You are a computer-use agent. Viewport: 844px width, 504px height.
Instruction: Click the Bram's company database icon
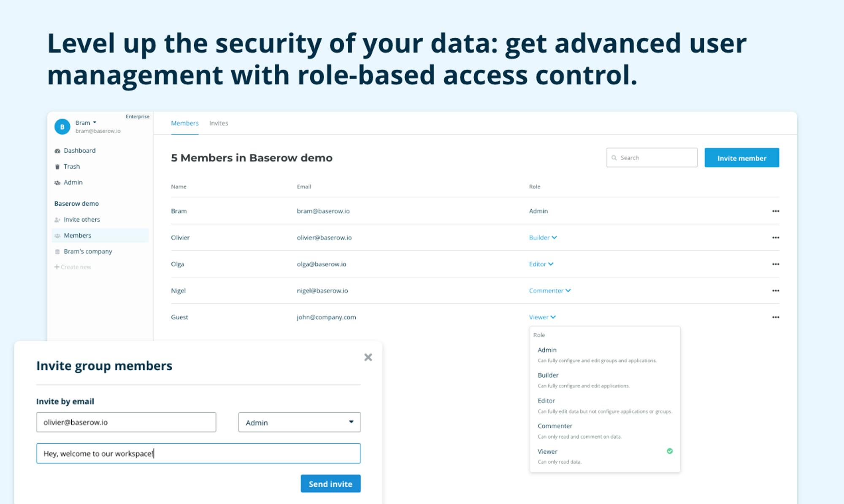[57, 252]
